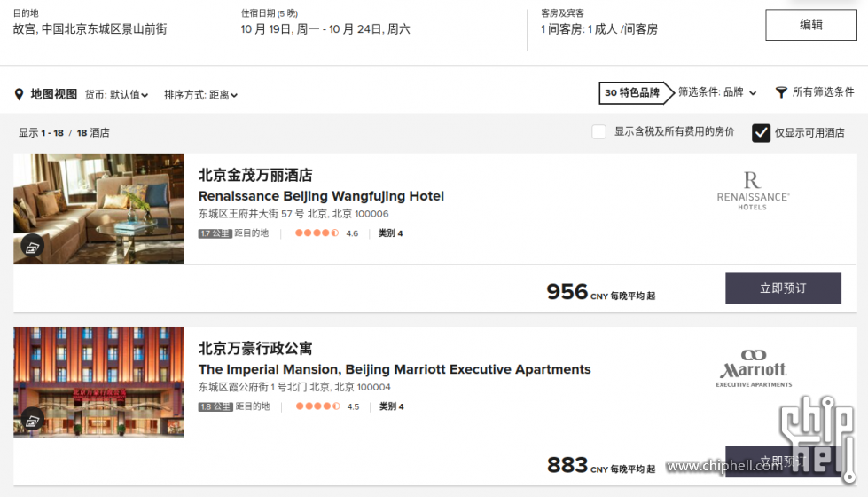Click the funnel icon for all filters
The image size is (868, 497).
780,92
